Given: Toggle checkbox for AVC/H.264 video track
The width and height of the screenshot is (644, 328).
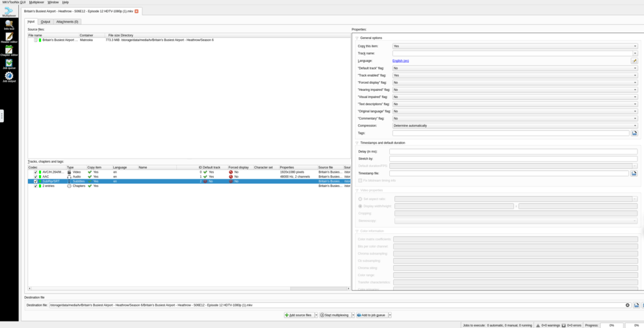Looking at the screenshot, I should pyautogui.click(x=36, y=172).
